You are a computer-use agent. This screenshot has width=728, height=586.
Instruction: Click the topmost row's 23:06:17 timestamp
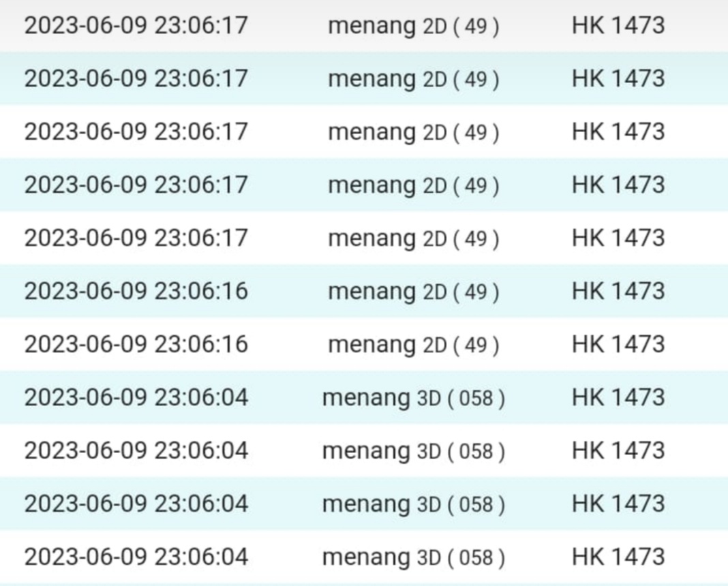[x=136, y=26]
